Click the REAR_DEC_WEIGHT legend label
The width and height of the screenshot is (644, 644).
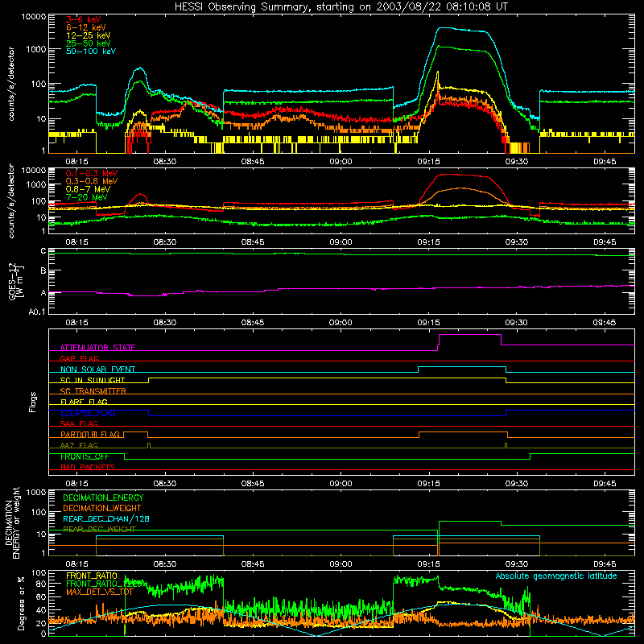(99, 530)
